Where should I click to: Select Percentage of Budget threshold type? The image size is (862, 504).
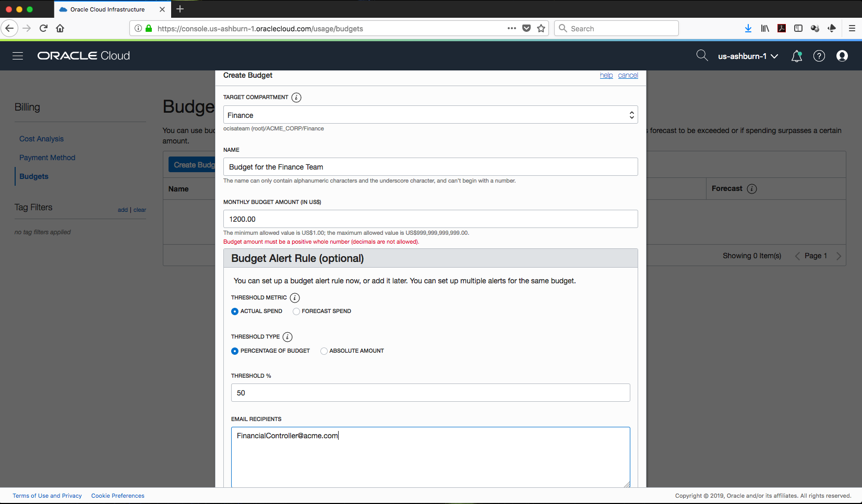pyautogui.click(x=235, y=351)
